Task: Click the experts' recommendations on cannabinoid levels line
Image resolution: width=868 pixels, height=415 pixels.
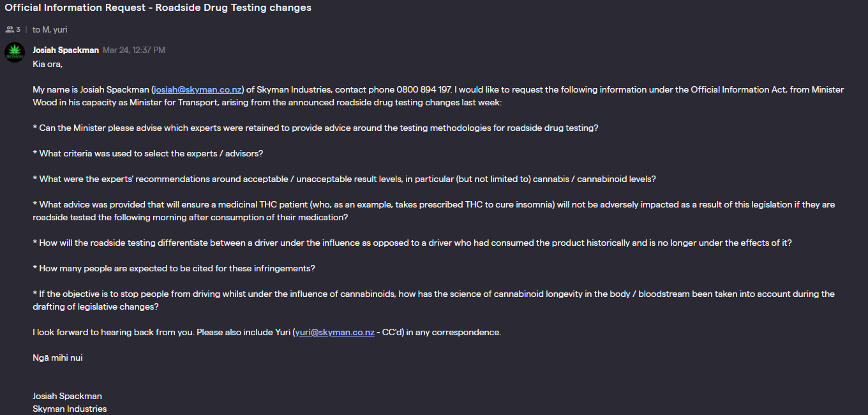Action: (x=344, y=179)
